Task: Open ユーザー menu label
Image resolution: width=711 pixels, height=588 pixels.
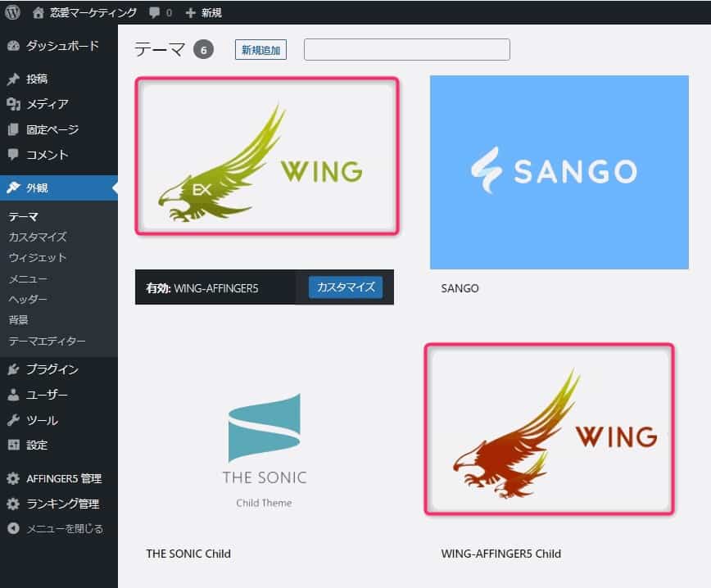Action: coord(48,395)
